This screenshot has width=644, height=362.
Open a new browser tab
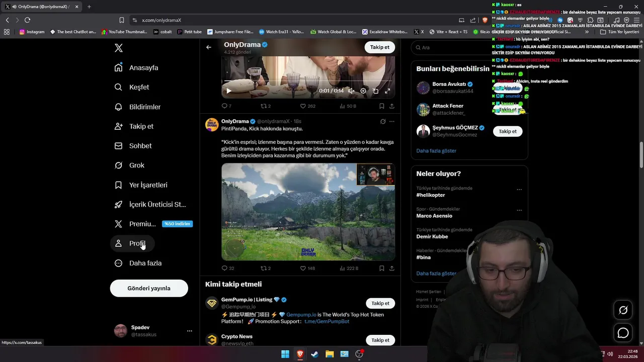point(89,7)
